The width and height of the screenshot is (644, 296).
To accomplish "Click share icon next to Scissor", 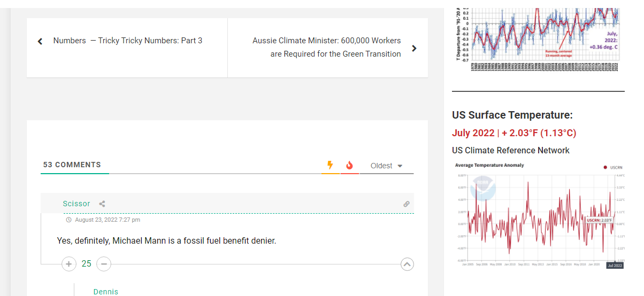I will 102,204.
